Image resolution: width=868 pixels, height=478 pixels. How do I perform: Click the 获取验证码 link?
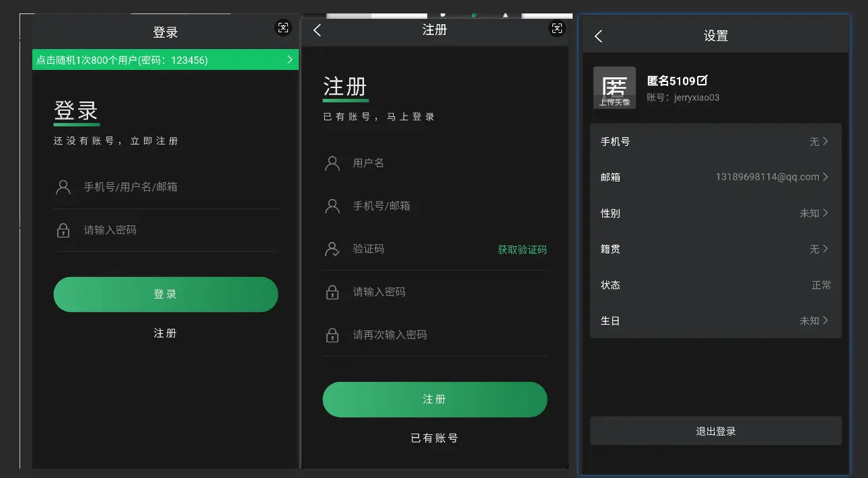[522, 249]
